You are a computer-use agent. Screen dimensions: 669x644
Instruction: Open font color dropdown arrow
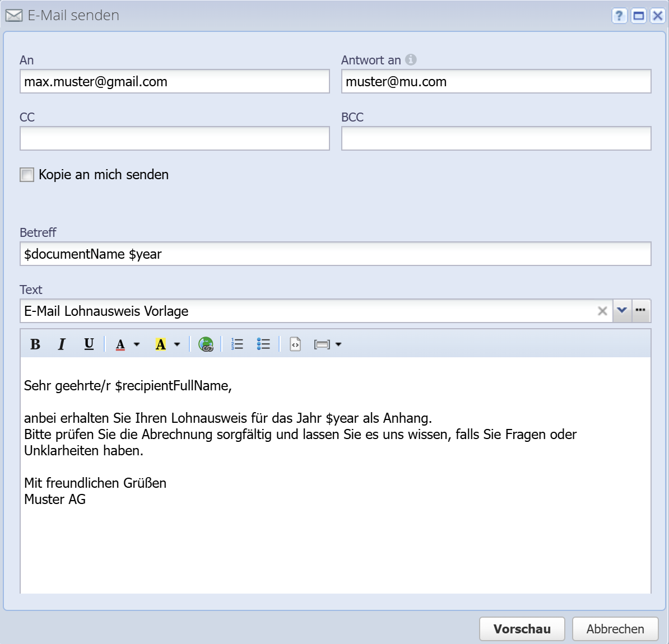point(137,344)
